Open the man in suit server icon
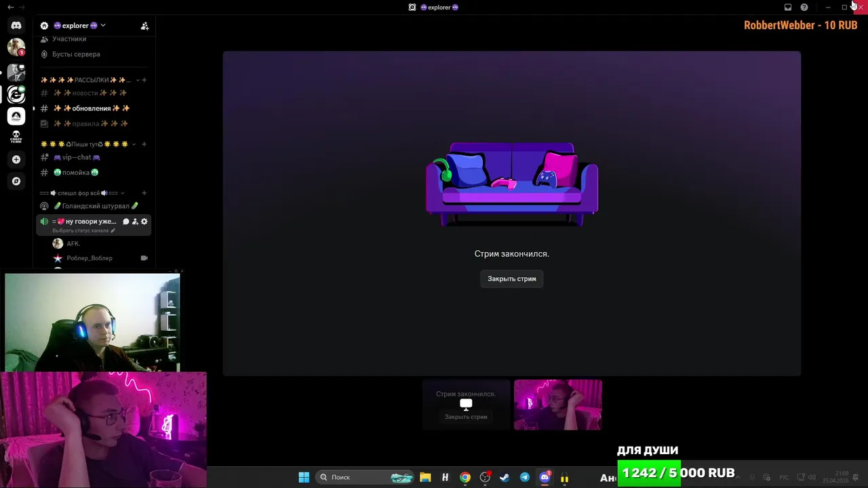The width and height of the screenshot is (868, 488). click(x=16, y=72)
